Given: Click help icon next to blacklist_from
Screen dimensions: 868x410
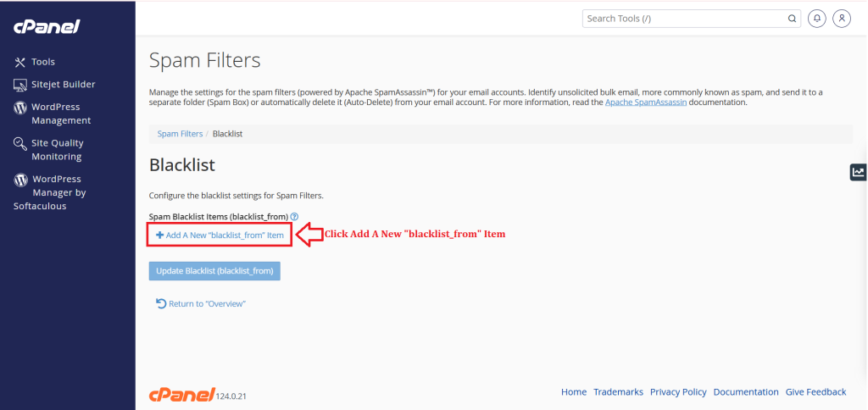Looking at the screenshot, I should (x=294, y=217).
